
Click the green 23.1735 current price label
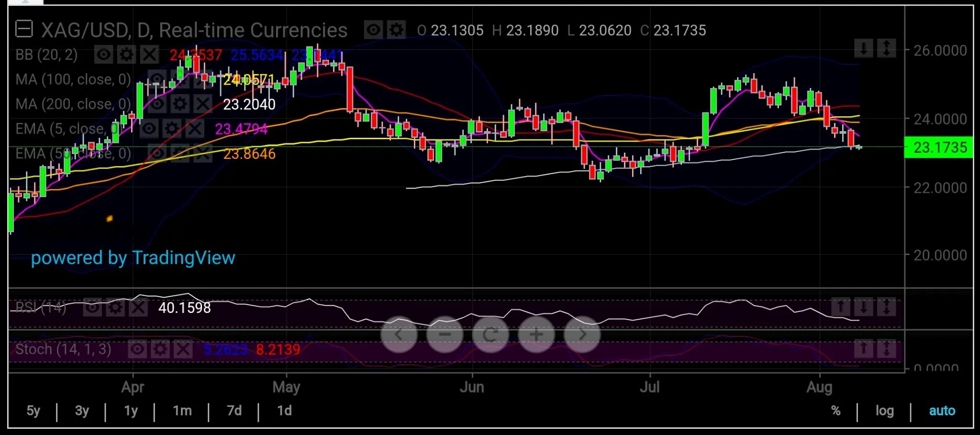tap(938, 147)
